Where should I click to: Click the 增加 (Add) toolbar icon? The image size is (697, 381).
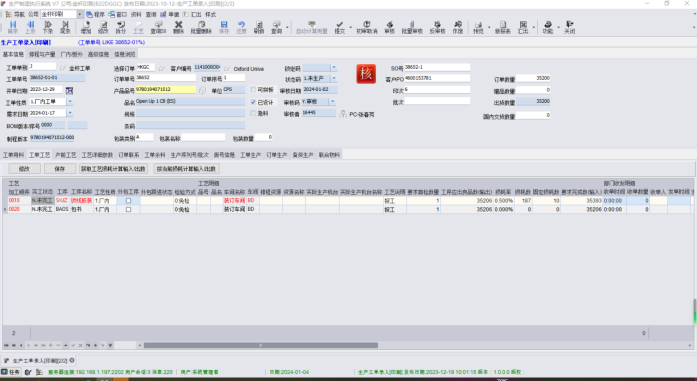point(86,27)
